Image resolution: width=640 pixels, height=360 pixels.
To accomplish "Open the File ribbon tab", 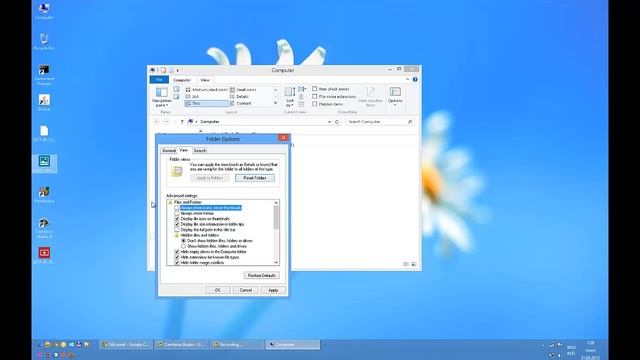I will [x=159, y=80].
